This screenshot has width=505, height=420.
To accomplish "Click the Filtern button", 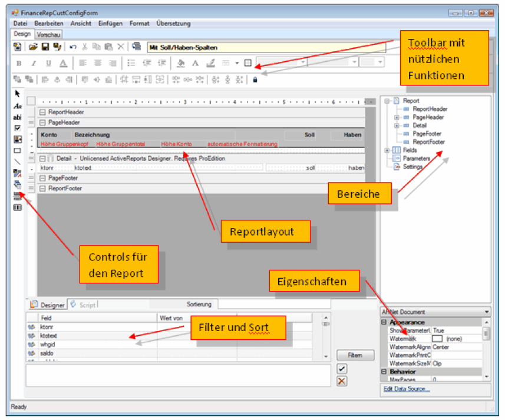I will coord(355,355).
